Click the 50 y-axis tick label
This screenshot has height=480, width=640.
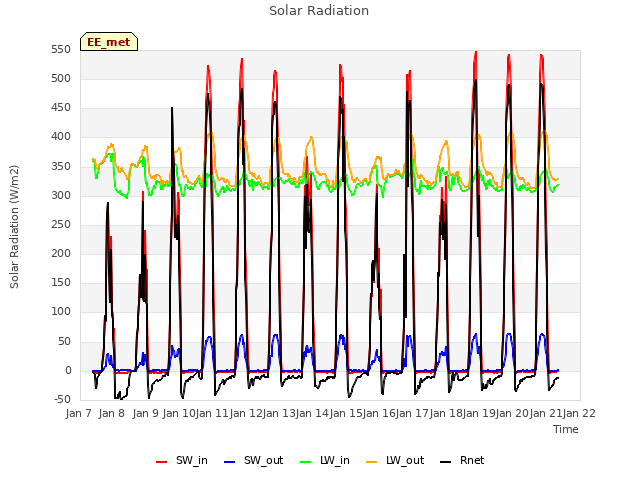pos(64,342)
